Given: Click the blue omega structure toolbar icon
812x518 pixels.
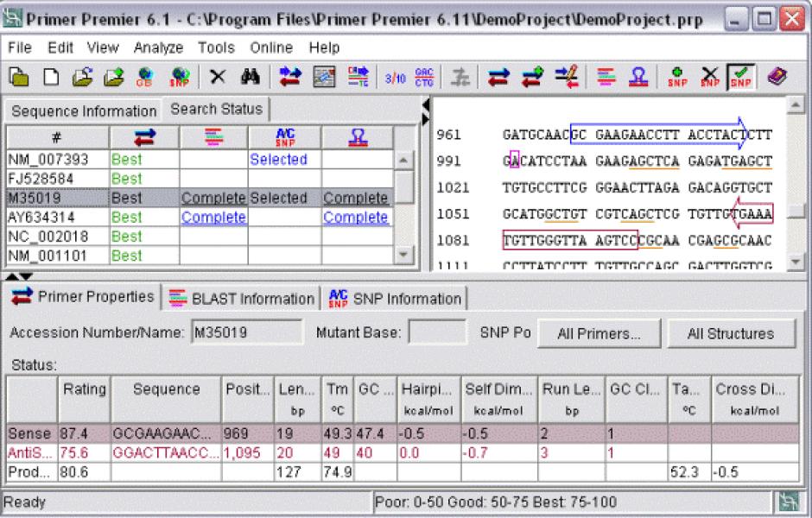Looking at the screenshot, I should (x=638, y=77).
